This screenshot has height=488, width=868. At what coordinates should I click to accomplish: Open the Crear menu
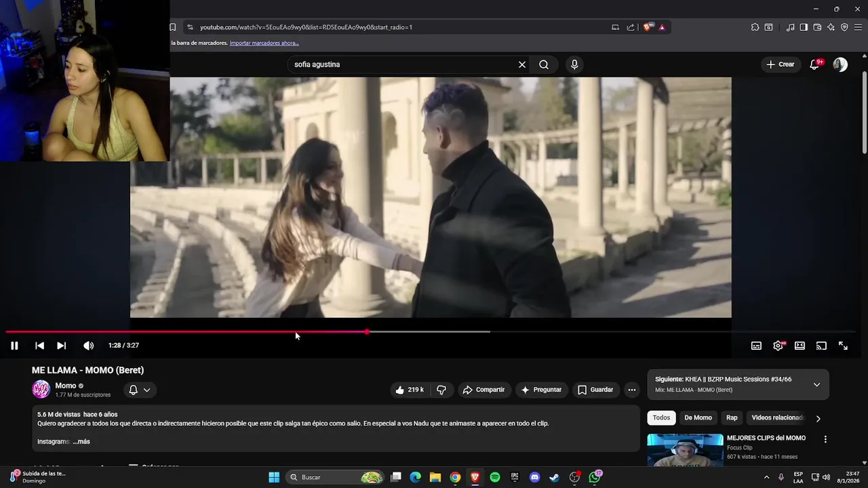(x=780, y=64)
